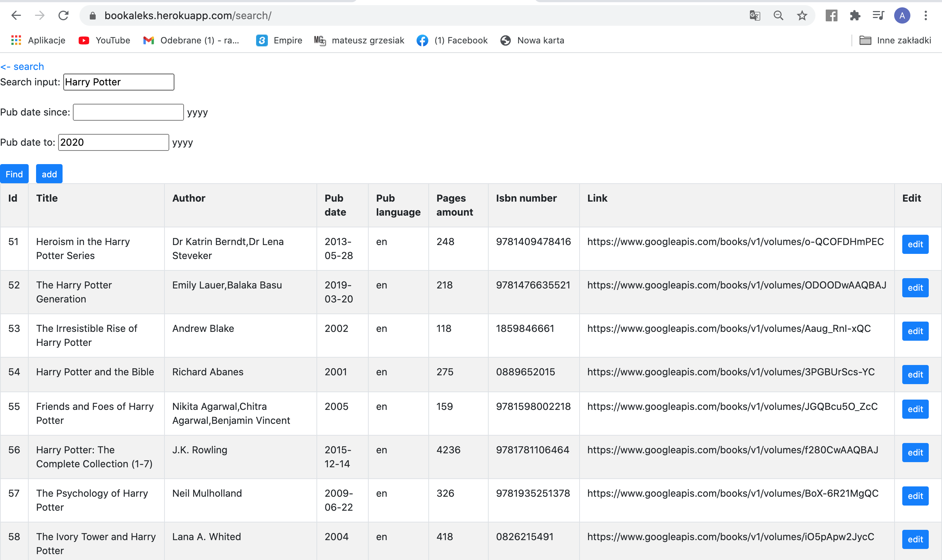Open Chrome three-dot menu

tap(925, 15)
